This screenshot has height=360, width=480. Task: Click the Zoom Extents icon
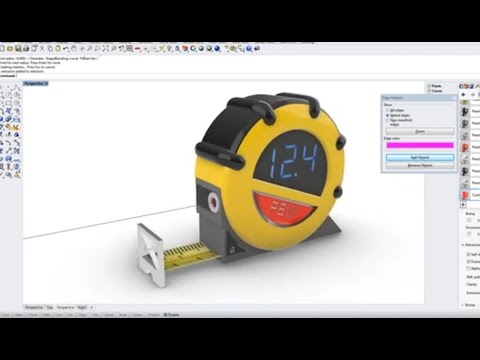click(106, 49)
